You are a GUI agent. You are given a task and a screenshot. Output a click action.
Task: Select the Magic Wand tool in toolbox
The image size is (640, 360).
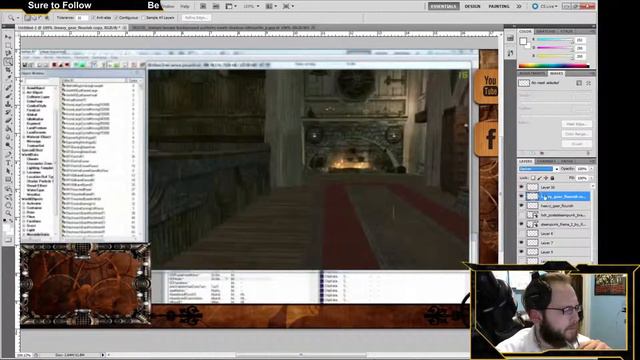8,62
